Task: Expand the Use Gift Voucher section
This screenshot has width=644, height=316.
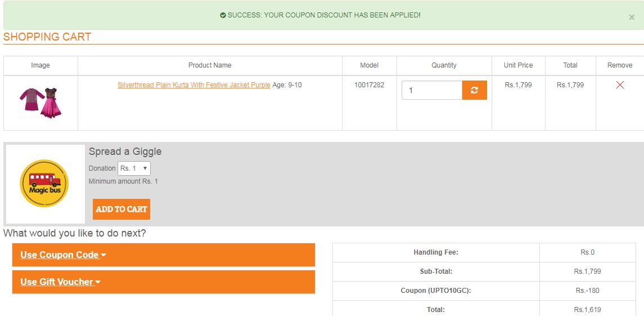Action: [x=60, y=282]
